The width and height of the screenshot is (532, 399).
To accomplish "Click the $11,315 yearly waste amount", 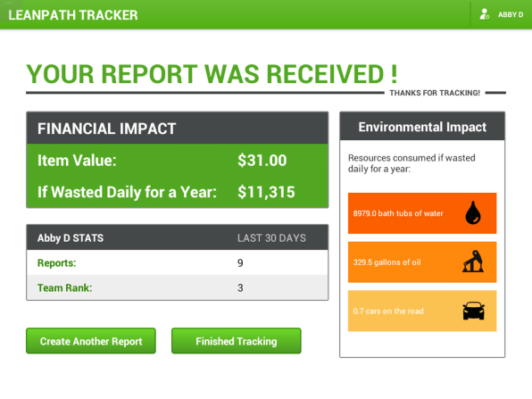I will [266, 192].
